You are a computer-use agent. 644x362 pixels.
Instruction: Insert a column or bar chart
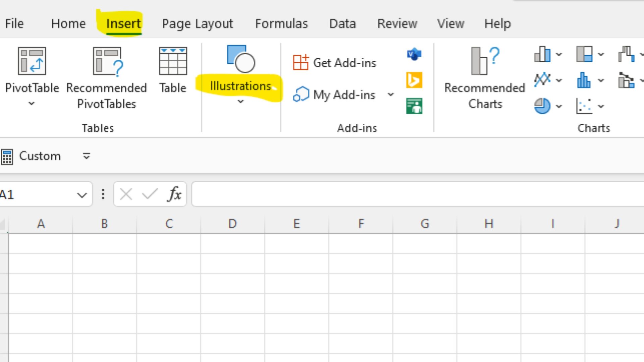542,54
